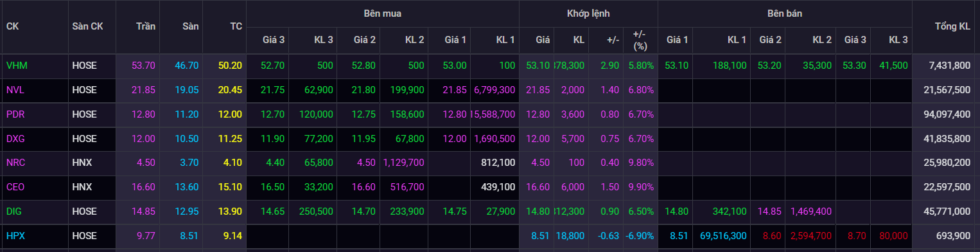Viewport: 980px width, 252px height.
Task: Click the Khớp lệnh header group
Action: point(588,13)
